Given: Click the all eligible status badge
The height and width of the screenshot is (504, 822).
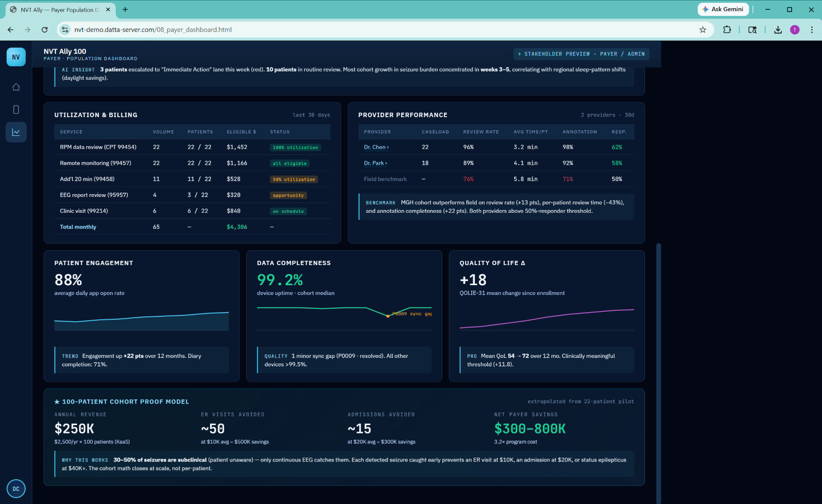Looking at the screenshot, I should (x=290, y=163).
